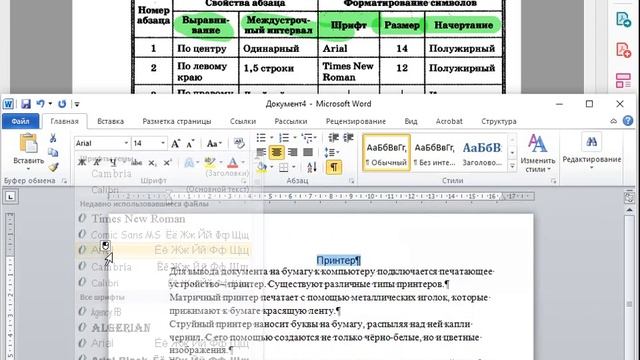Open customize quick access toolbar dropdown
640x360 pixels.
point(77,104)
